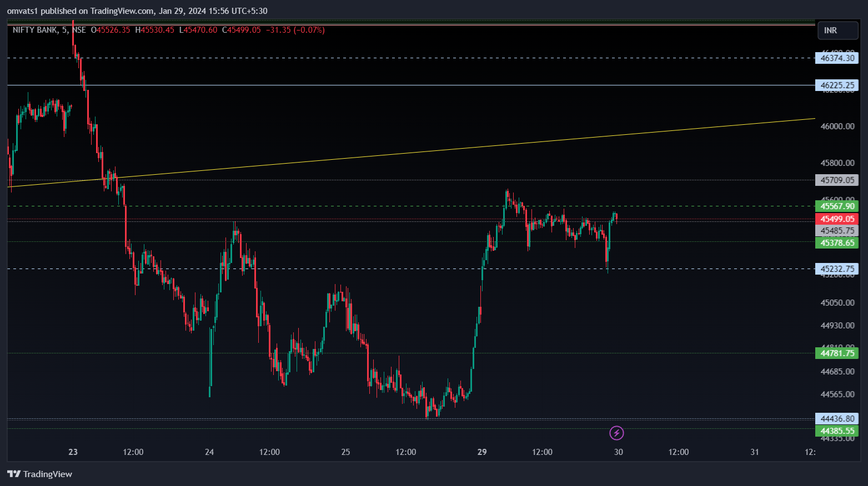The width and height of the screenshot is (868, 486).
Task: Click the green 44781.75 price label
Action: point(836,353)
